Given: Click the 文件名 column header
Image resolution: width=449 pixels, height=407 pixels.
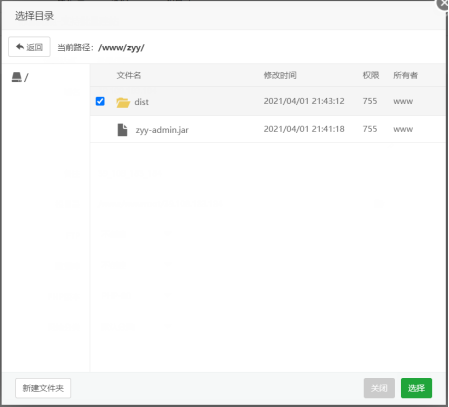Looking at the screenshot, I should [129, 75].
